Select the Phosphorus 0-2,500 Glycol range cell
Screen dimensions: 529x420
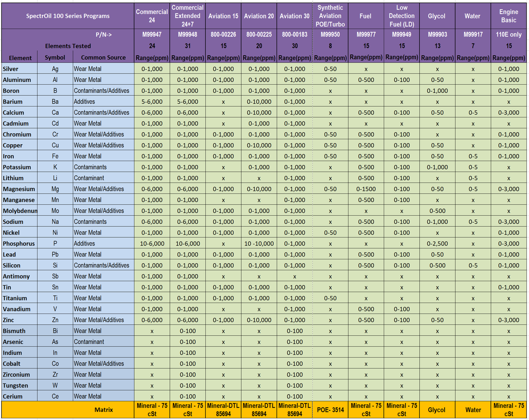click(x=437, y=244)
